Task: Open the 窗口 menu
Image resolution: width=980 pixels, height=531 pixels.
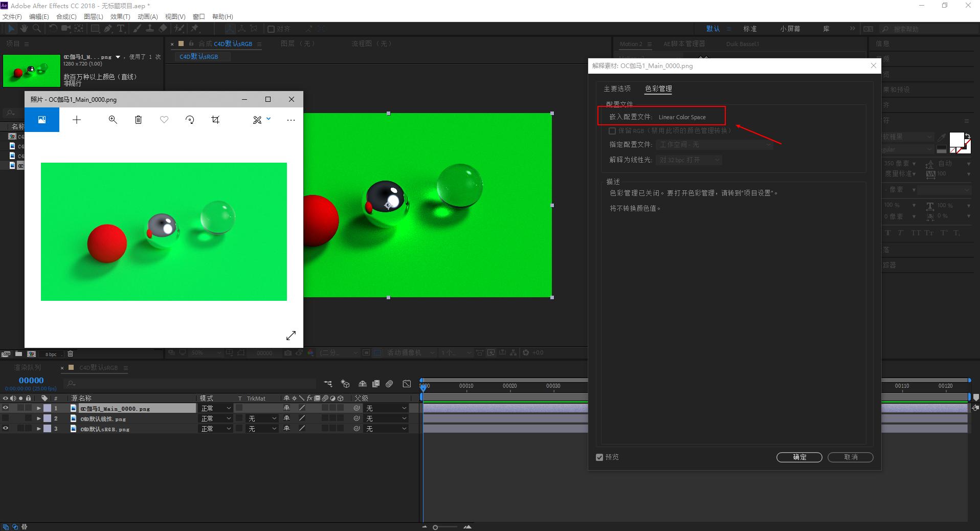Action: pos(198,16)
